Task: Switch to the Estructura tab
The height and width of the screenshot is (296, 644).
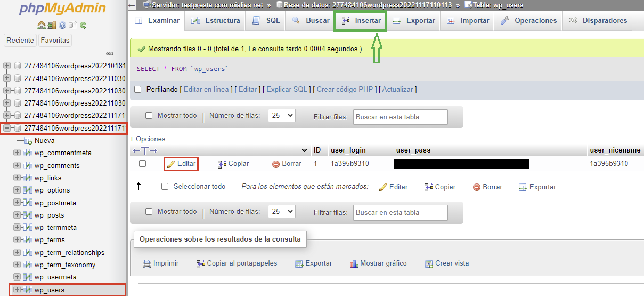Action: [216, 20]
